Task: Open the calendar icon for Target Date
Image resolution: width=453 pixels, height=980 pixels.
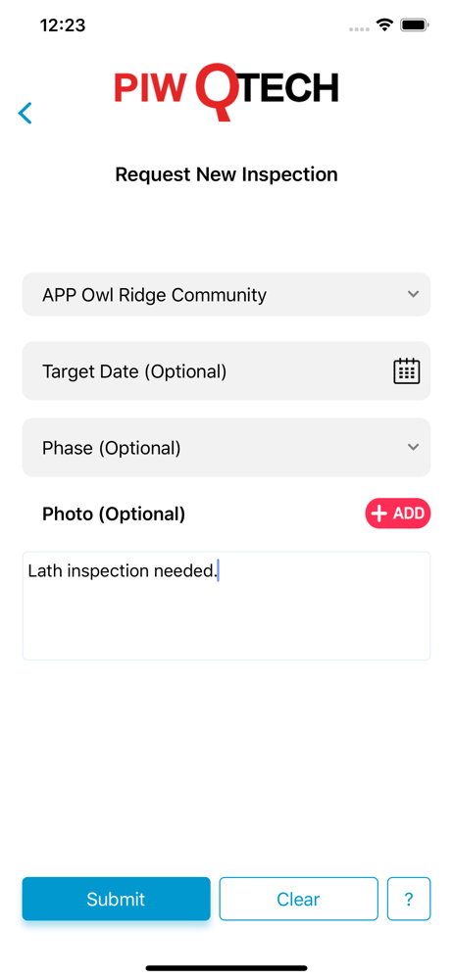Action: (x=406, y=371)
